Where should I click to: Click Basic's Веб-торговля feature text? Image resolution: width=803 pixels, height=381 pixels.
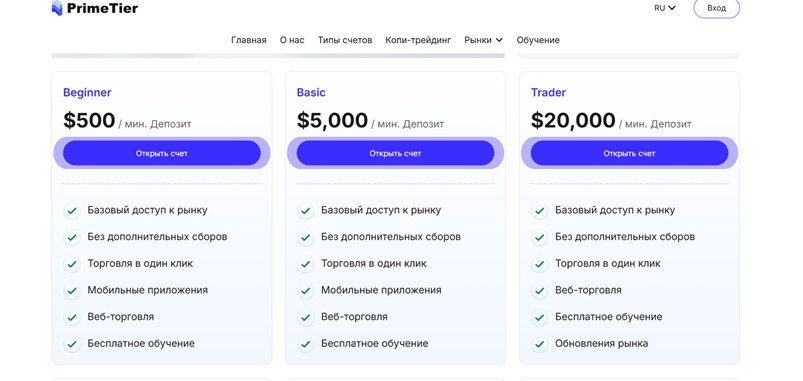point(354,317)
